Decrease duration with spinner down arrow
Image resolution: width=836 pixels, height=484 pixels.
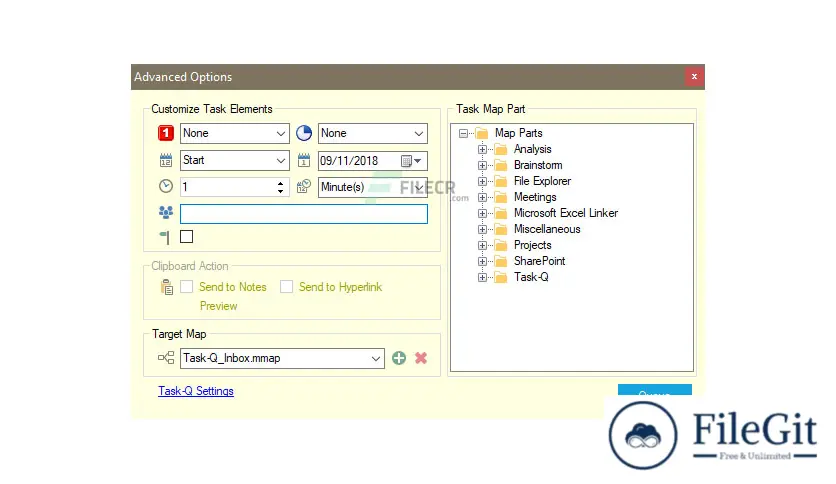point(280,191)
